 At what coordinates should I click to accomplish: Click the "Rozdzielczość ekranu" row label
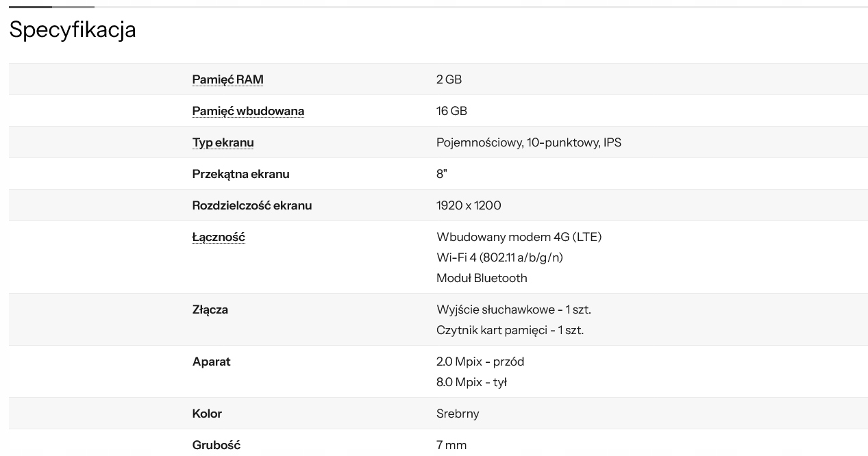coord(251,205)
